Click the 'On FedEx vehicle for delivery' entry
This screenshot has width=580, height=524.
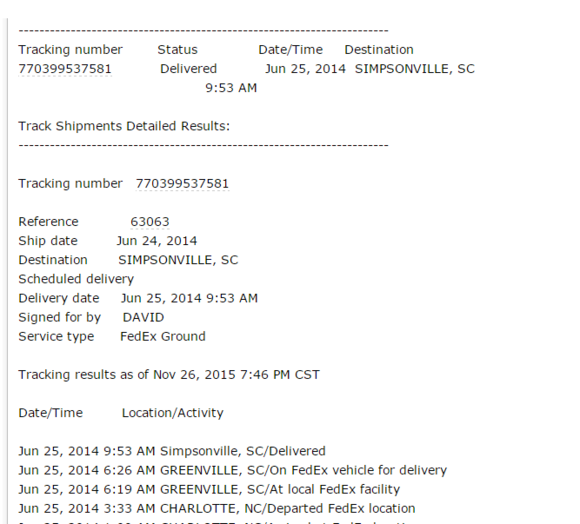pyautogui.click(x=233, y=470)
